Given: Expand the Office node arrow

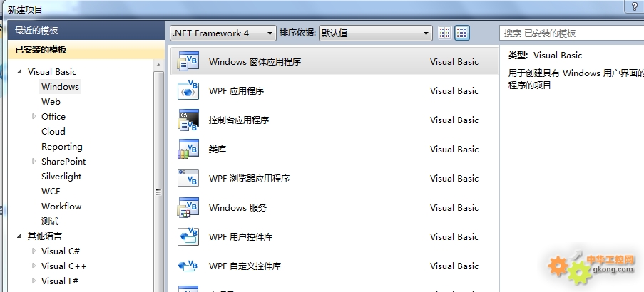Looking at the screenshot, I should [x=34, y=117].
